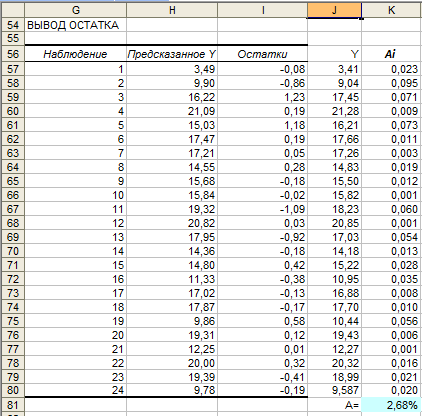422x416 pixels.
Task: Select Ai value 0,020
Action: coord(392,390)
